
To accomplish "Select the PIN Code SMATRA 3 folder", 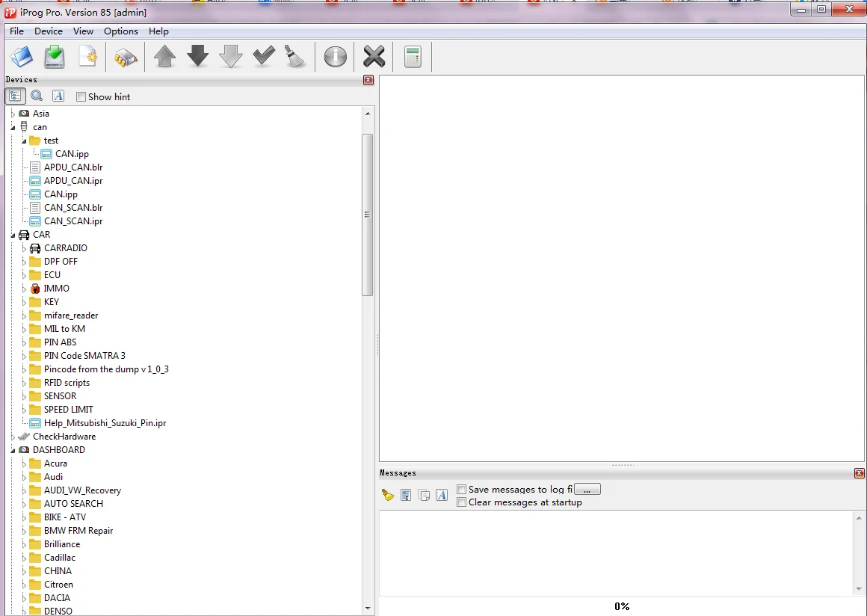I will (x=84, y=356).
